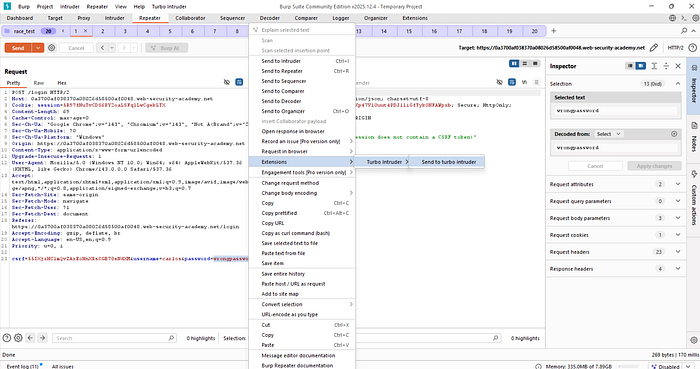
Task: Switch to combined tabbed layout view
Action: click(535, 64)
